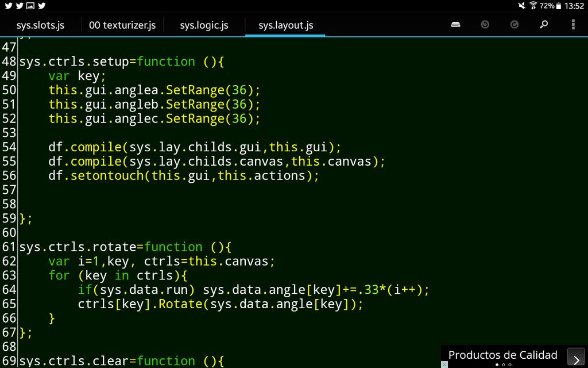
Task: Click the df.compile line for childs.canvas
Action: pyautogui.click(x=216, y=162)
